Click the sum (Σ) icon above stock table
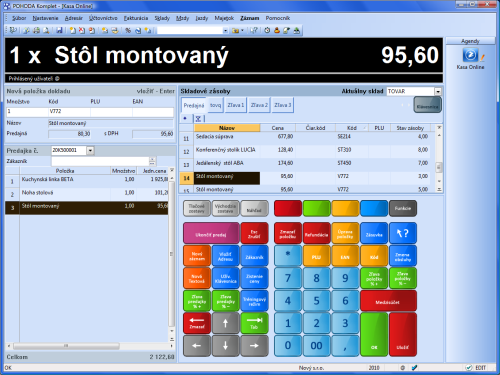Image resolution: width=500 pixels, height=375 pixels. [x=198, y=118]
